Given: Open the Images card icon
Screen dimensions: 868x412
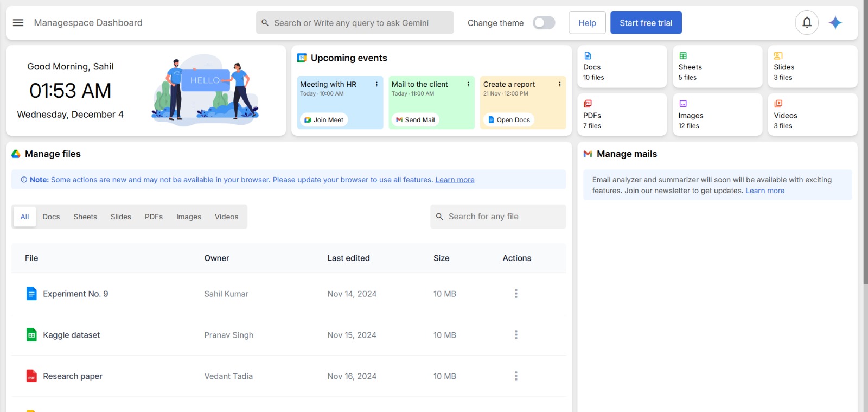Looking at the screenshot, I should tap(683, 104).
